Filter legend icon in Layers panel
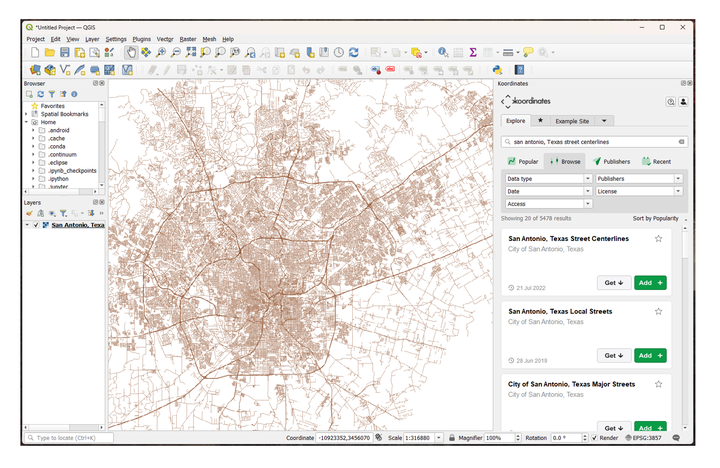This screenshot has height=468, width=720. [x=63, y=213]
